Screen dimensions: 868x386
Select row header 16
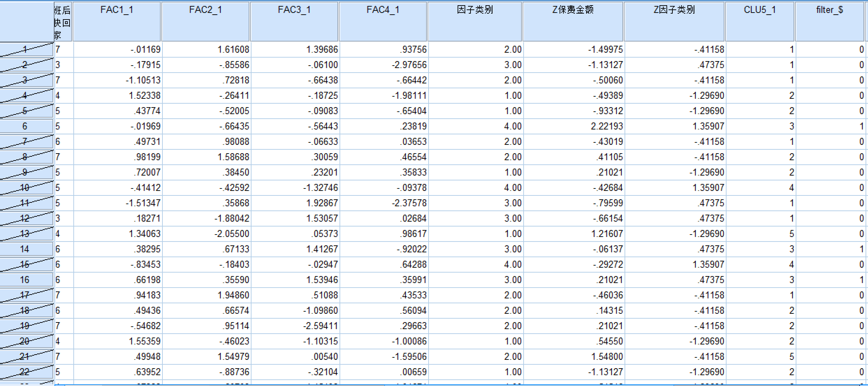click(27, 280)
